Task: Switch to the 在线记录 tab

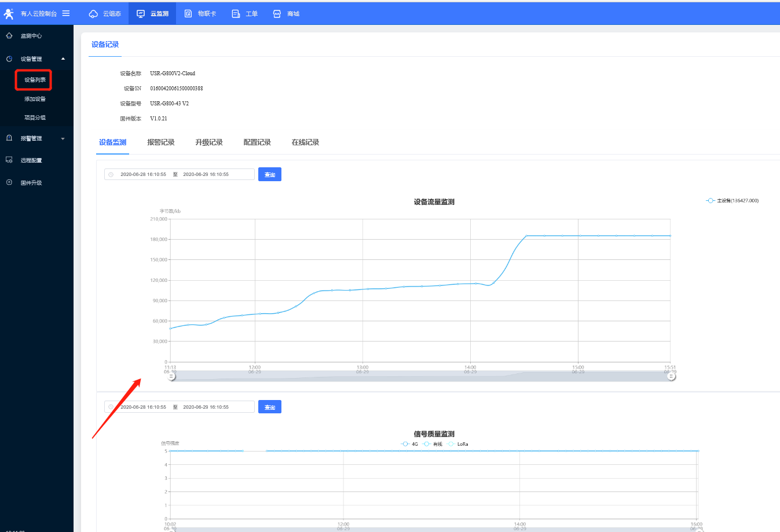Action: [305, 142]
